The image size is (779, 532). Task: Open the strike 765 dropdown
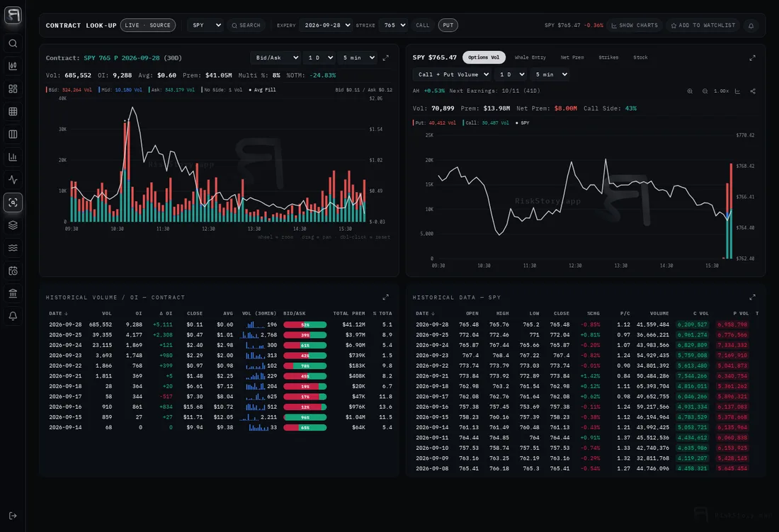(393, 26)
